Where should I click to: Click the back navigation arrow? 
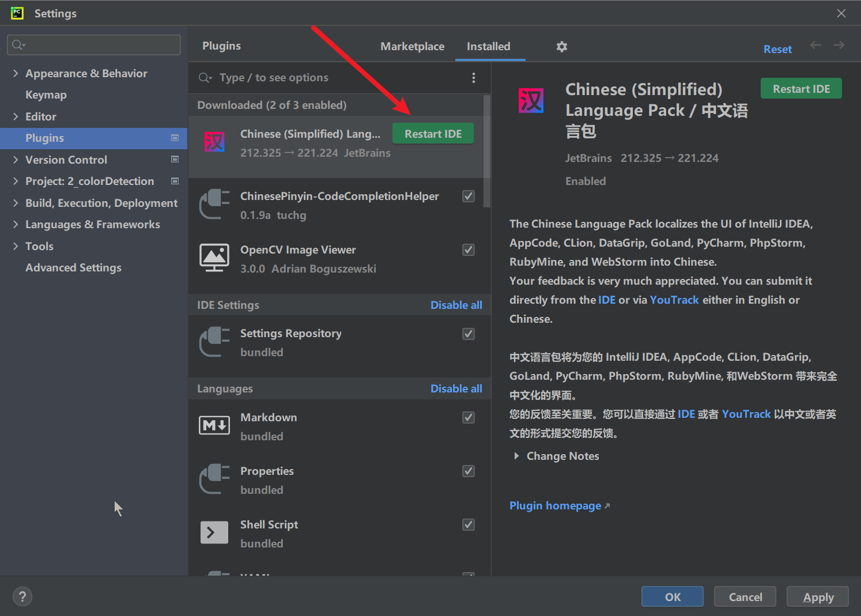point(815,45)
